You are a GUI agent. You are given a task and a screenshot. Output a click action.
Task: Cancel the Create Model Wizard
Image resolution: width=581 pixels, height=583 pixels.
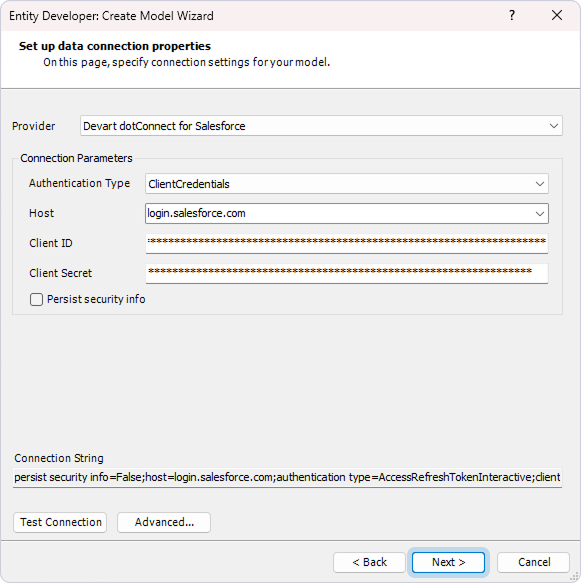(533, 562)
